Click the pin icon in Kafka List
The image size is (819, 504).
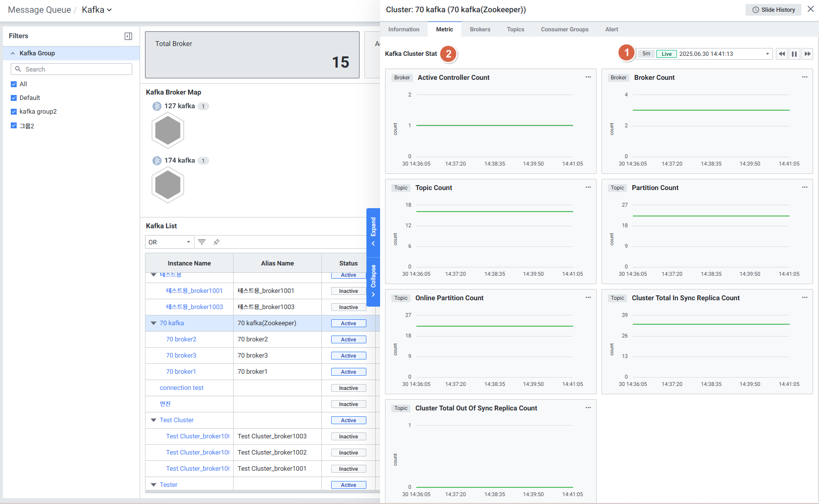217,242
